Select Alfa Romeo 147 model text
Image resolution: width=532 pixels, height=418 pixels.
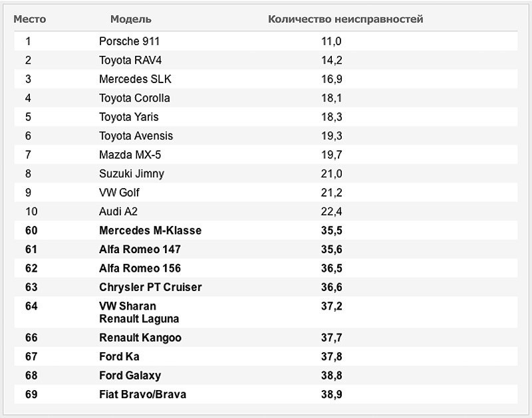140,249
